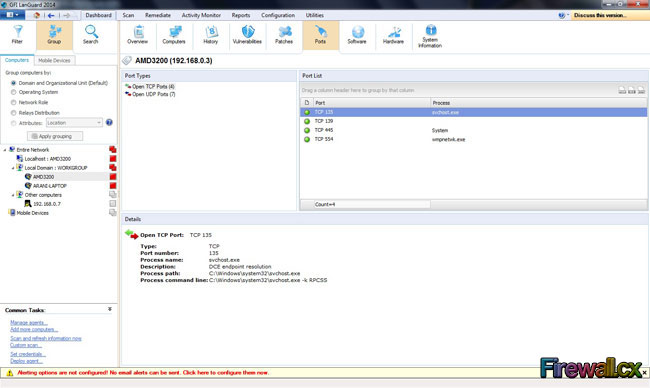Click Deploy agent link
This screenshot has height=388, width=650.
[26, 361]
